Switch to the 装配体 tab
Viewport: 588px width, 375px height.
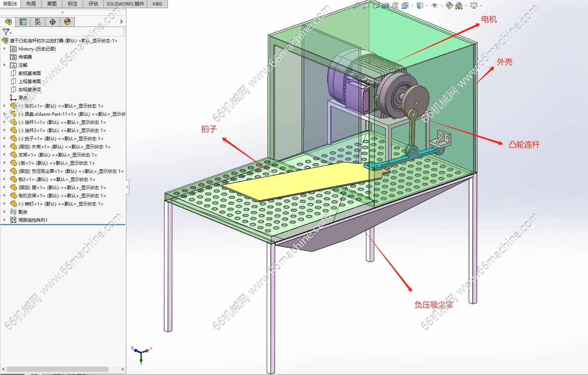point(10,4)
